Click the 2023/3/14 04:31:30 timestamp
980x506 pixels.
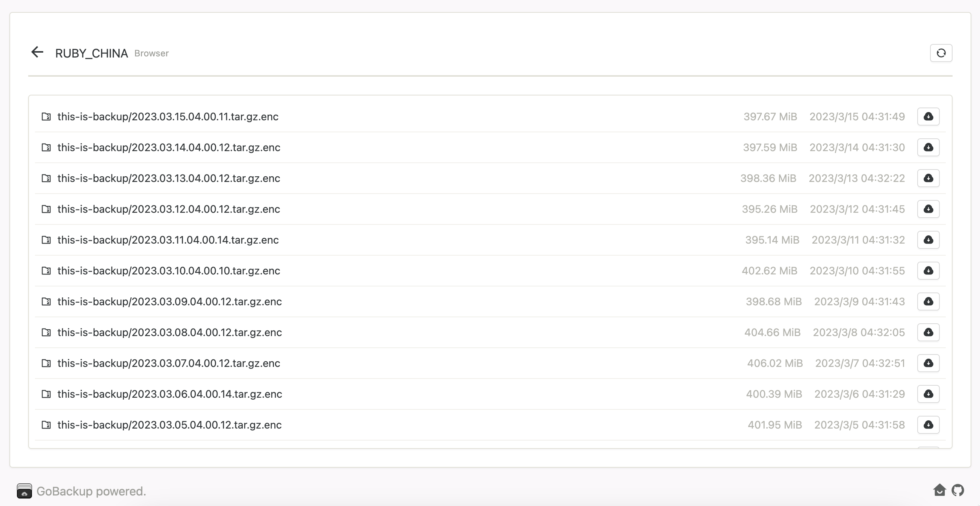point(857,147)
